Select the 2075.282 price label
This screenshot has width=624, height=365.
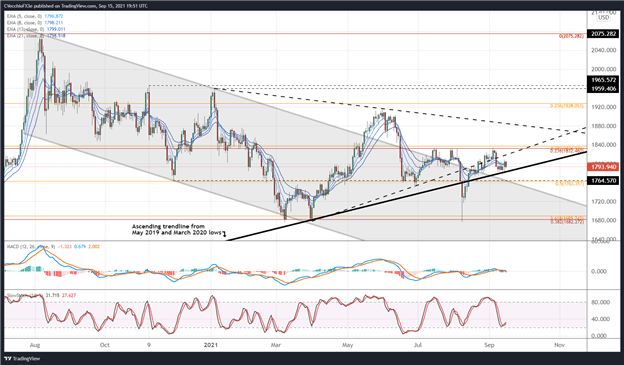604,34
